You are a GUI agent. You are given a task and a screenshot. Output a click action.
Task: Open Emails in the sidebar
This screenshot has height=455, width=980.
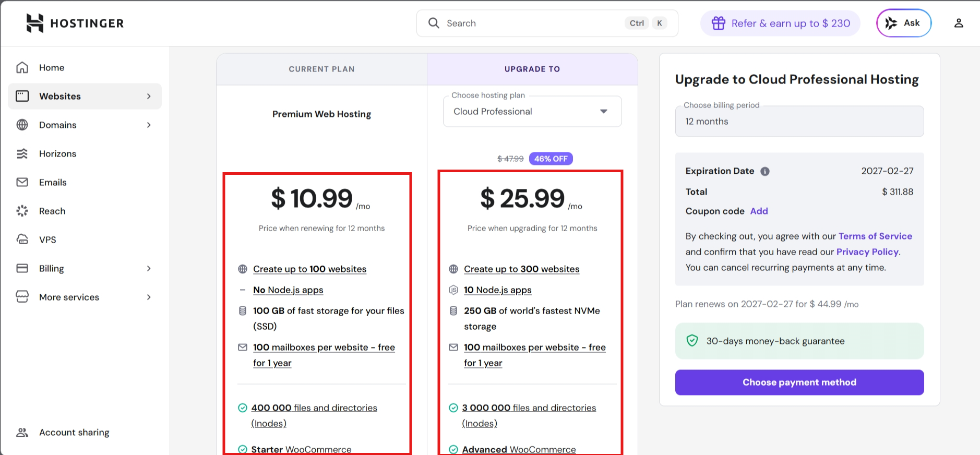coord(85,182)
